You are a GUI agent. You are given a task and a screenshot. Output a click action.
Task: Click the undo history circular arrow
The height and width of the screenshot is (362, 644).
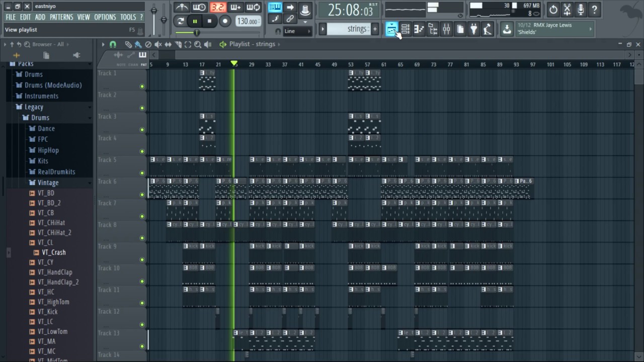553,9
